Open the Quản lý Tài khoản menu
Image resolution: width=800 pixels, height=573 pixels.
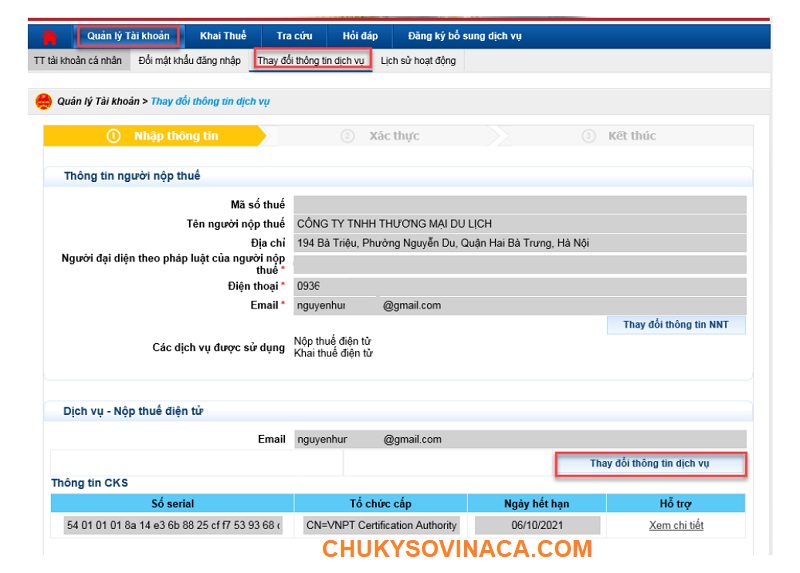pos(128,37)
